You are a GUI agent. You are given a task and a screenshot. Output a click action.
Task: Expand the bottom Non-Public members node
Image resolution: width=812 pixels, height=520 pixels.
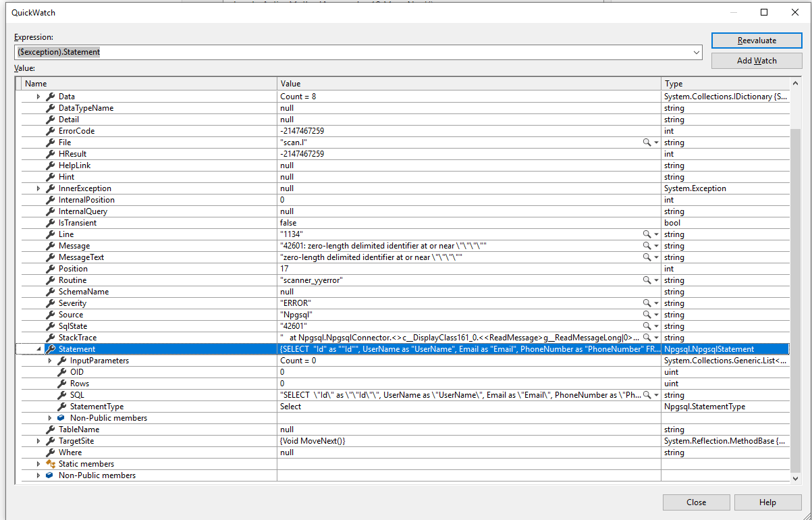[38, 475]
